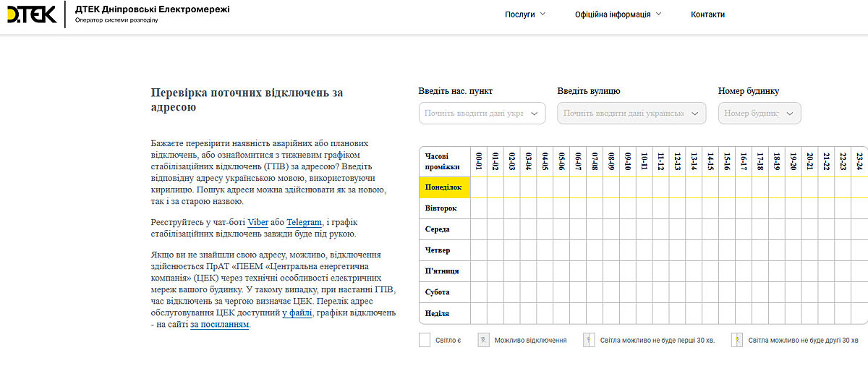Expand the Послуги menu chevron
Screen dimensions: 868x379
(x=543, y=14)
